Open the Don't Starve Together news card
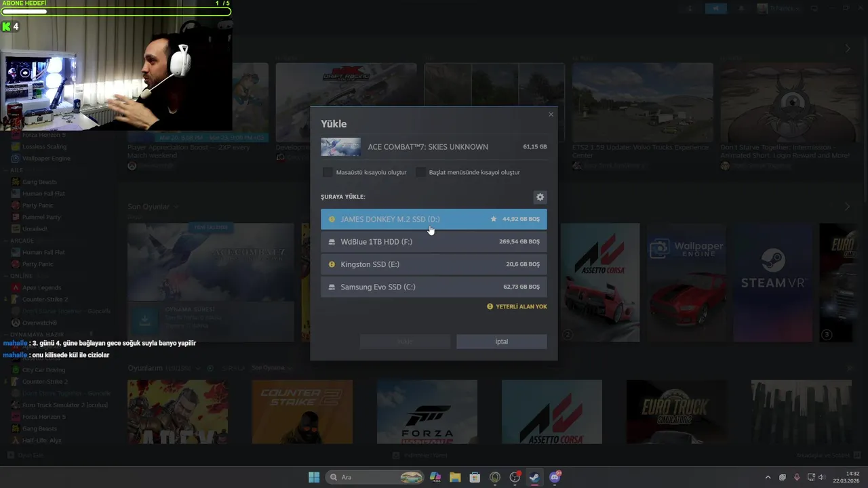This screenshot has width=868, height=488. click(790, 115)
